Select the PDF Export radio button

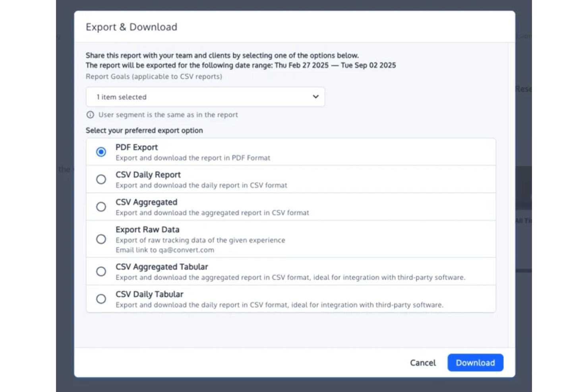point(101,152)
